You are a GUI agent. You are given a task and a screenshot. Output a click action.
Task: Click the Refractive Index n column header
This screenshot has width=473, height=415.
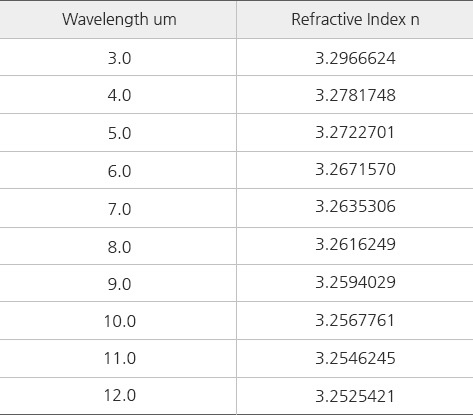pos(355,19)
